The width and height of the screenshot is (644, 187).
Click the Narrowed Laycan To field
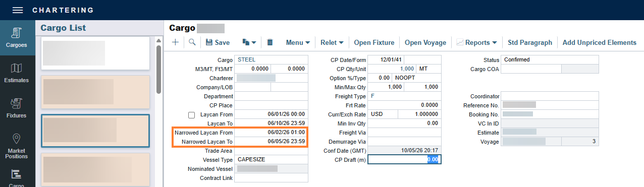[x=271, y=142]
